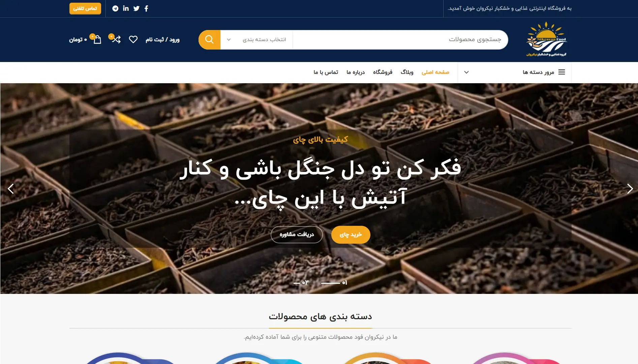Open the shopping cart bag icon
This screenshot has height=364, width=638.
pyautogui.click(x=97, y=39)
